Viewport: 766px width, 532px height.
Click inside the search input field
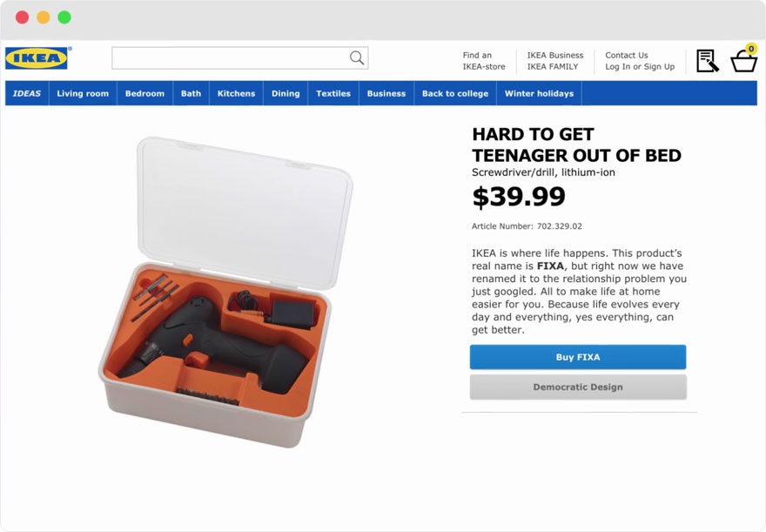click(x=230, y=58)
